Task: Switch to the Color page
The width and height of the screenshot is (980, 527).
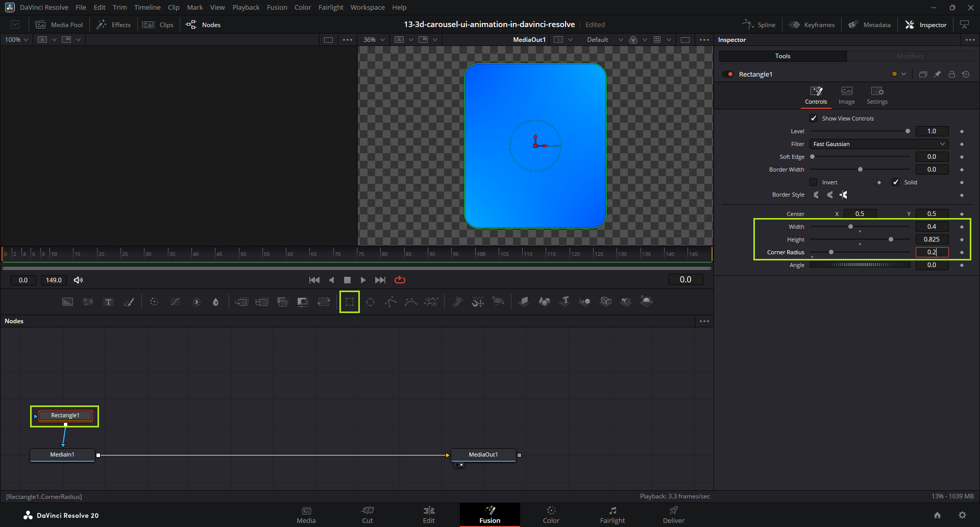Action: [551, 515]
